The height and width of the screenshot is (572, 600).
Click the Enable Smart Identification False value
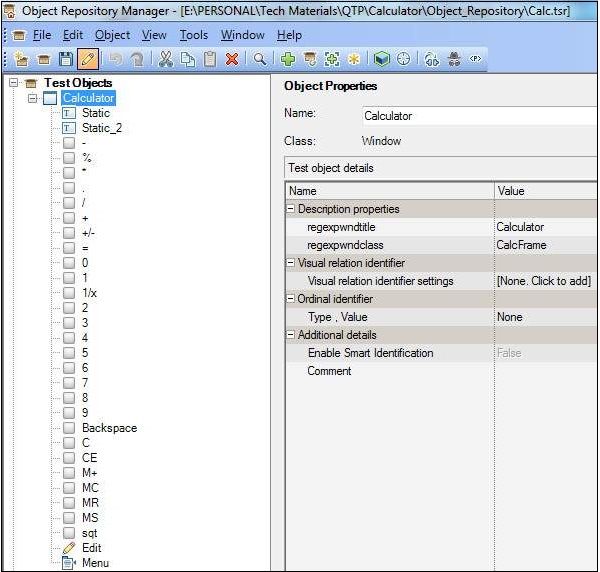tap(510, 353)
